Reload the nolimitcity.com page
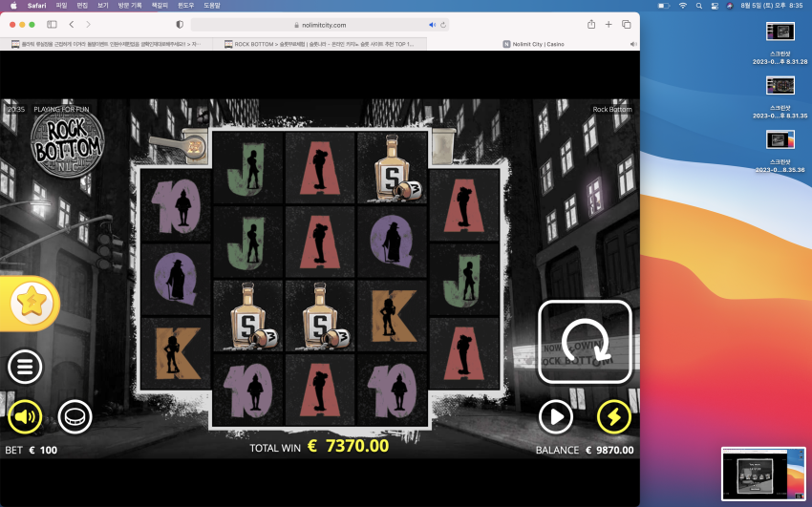Image resolution: width=812 pixels, height=507 pixels. [443, 25]
